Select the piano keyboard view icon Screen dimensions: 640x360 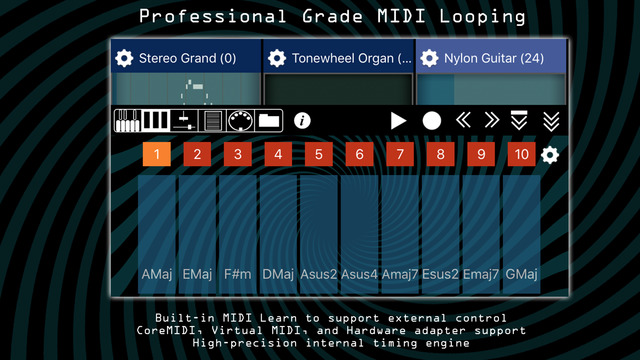pos(127,120)
